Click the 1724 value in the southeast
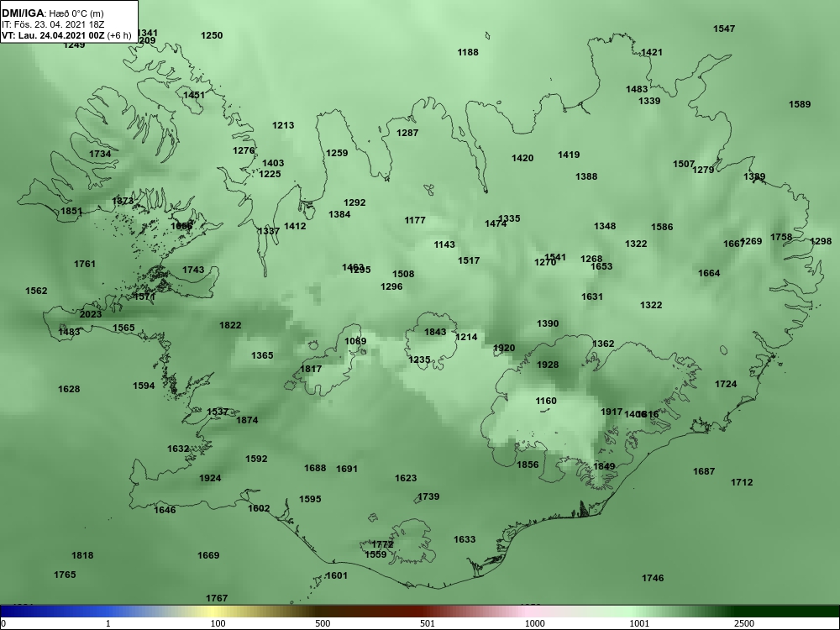 coord(726,384)
